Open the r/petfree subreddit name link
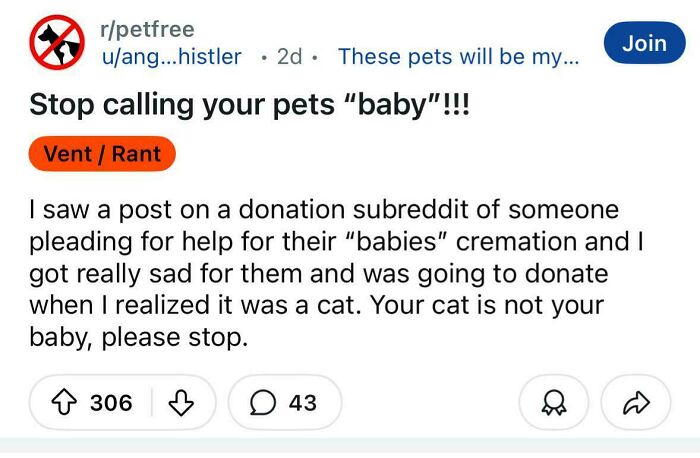 click(146, 30)
